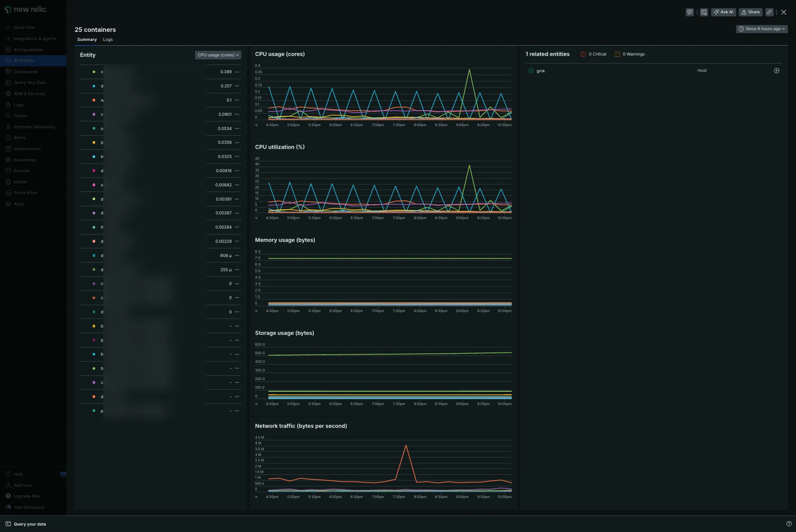The height and width of the screenshot is (532, 796).
Task: Expand the Since 6 hours ago time picker
Action: click(x=762, y=29)
